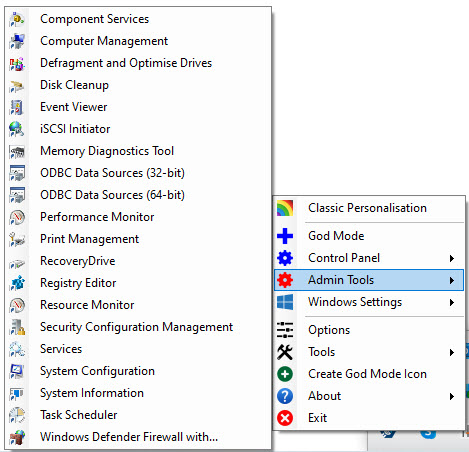Click the red X Exit icon
Screen dimensions: 469x452
tap(285, 418)
